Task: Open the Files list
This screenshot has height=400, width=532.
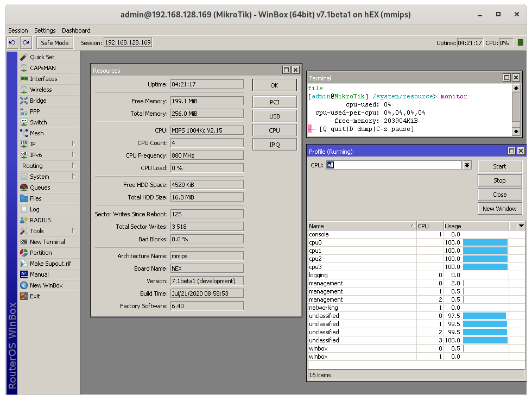Action: (49, 198)
